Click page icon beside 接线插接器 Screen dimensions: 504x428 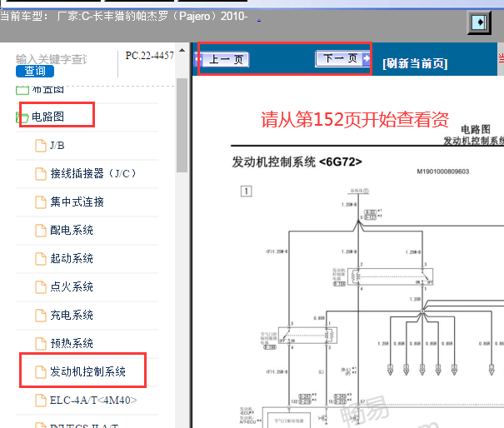(41, 174)
